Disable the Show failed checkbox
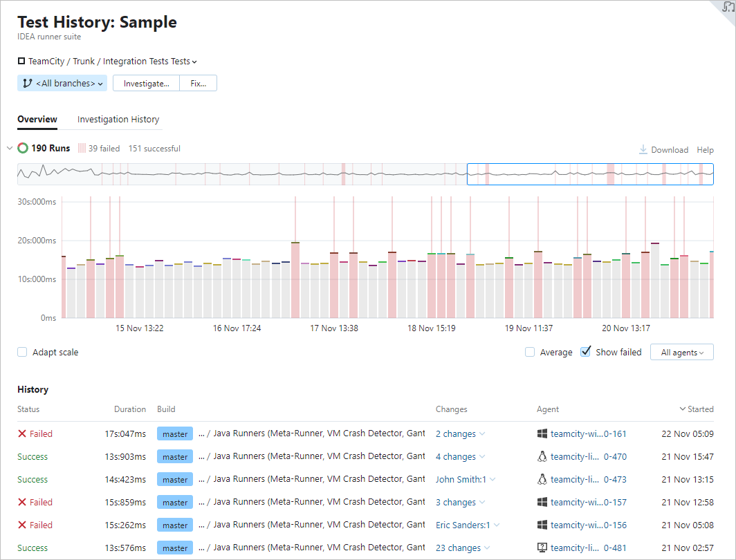 [x=586, y=351]
